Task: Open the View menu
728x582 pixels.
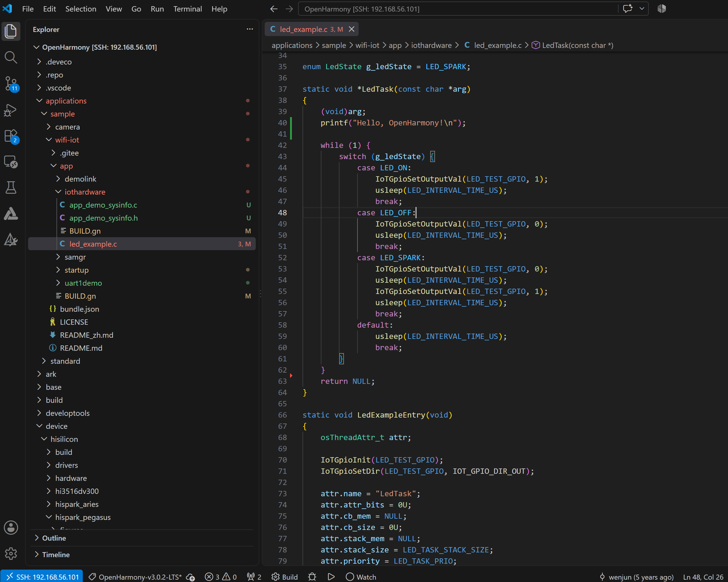Action: coord(114,9)
